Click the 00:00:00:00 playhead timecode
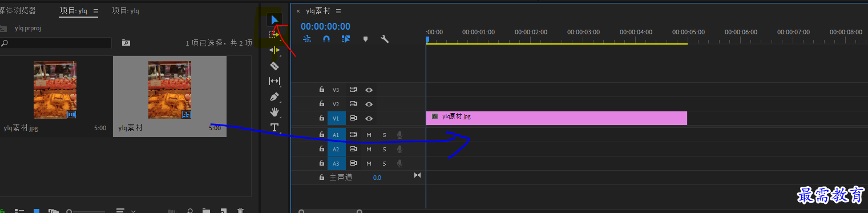The width and height of the screenshot is (868, 213). (x=325, y=26)
